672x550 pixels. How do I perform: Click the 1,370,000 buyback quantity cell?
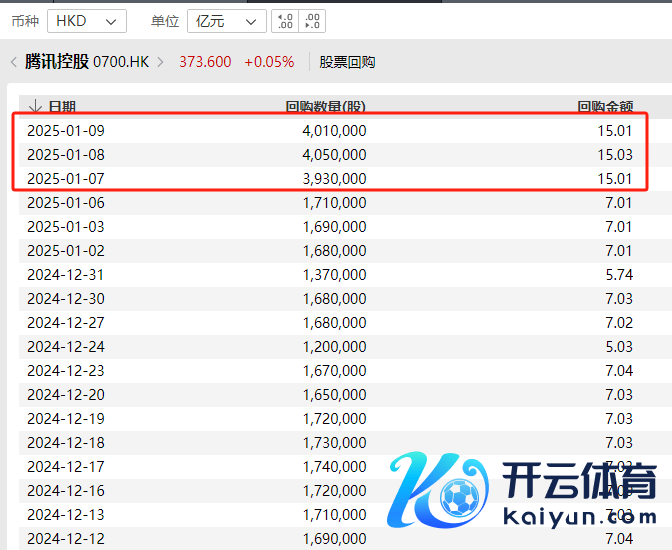[334, 275]
